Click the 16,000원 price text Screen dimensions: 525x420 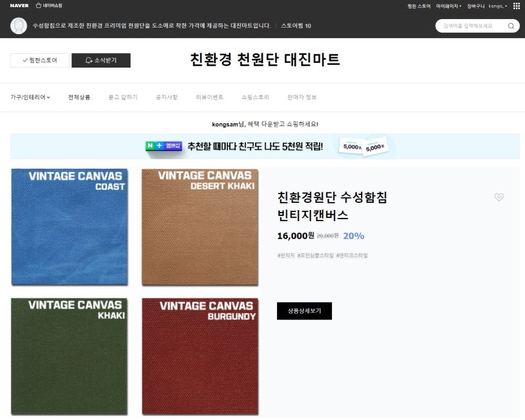coord(296,236)
